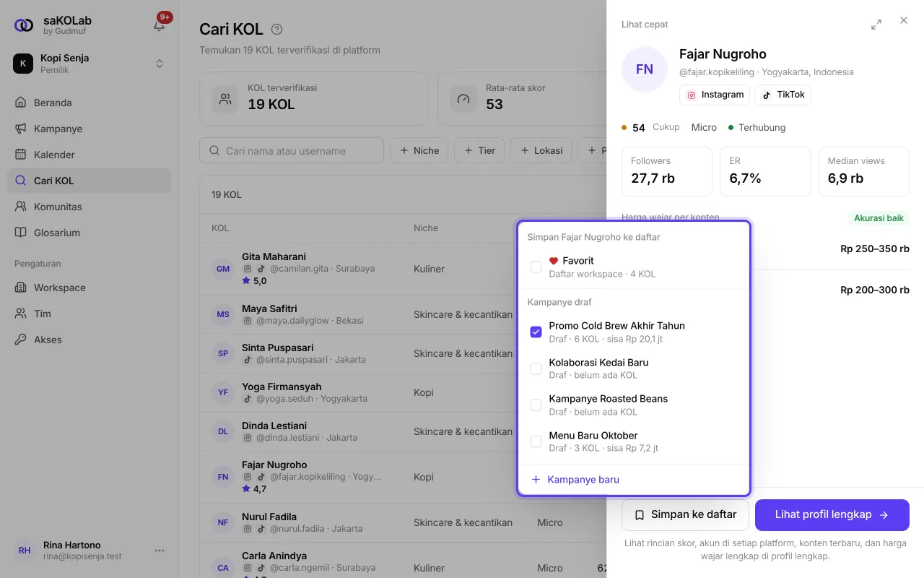
Task: Open the Niche filter
Action: (419, 150)
